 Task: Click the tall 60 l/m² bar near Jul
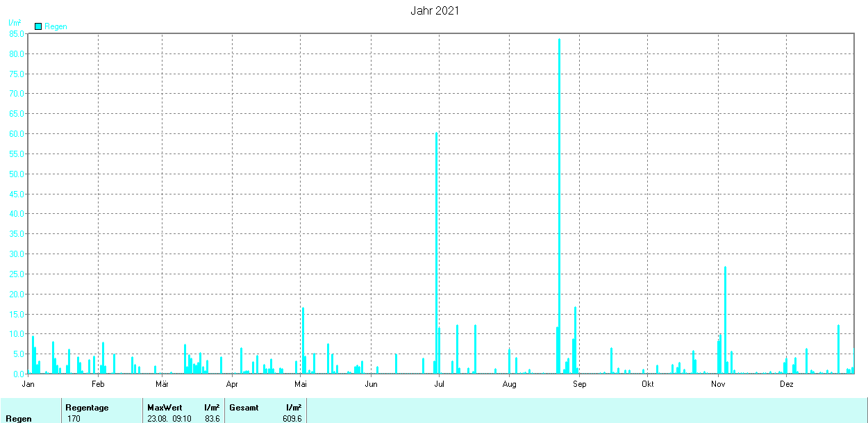click(436, 253)
